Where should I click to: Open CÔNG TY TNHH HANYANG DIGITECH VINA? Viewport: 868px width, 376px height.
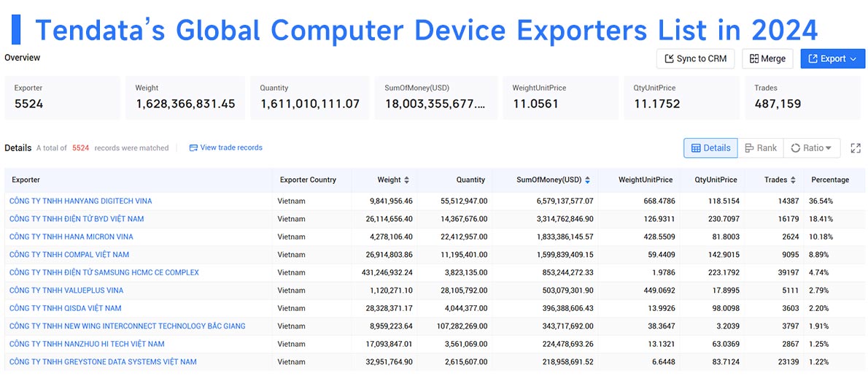click(x=81, y=201)
